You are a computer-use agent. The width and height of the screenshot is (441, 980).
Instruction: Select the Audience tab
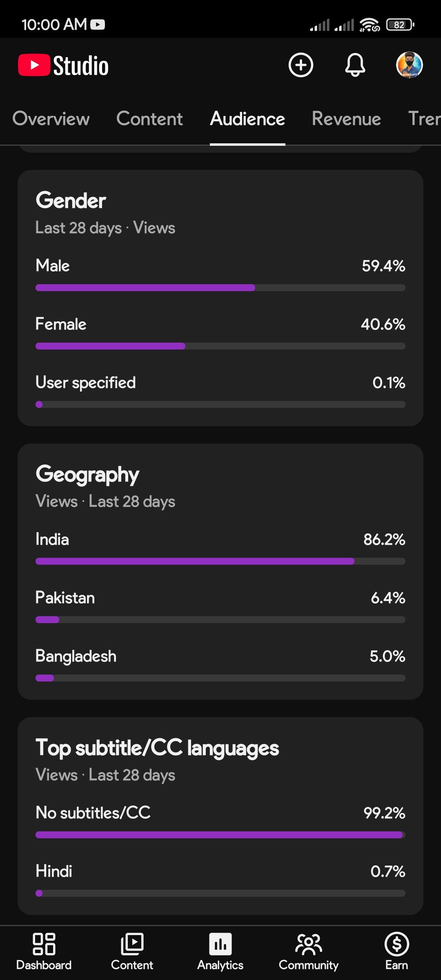tap(247, 119)
